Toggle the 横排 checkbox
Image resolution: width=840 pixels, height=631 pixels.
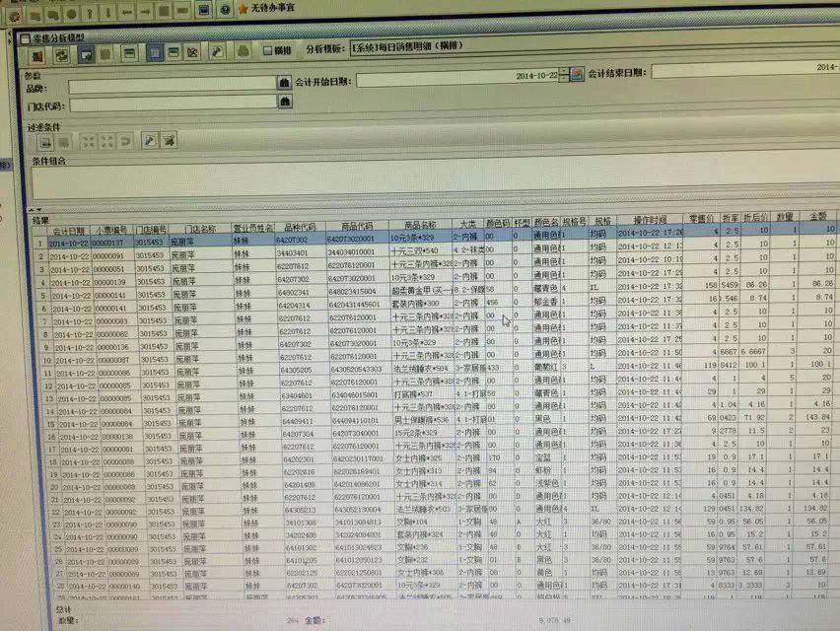pos(267,49)
